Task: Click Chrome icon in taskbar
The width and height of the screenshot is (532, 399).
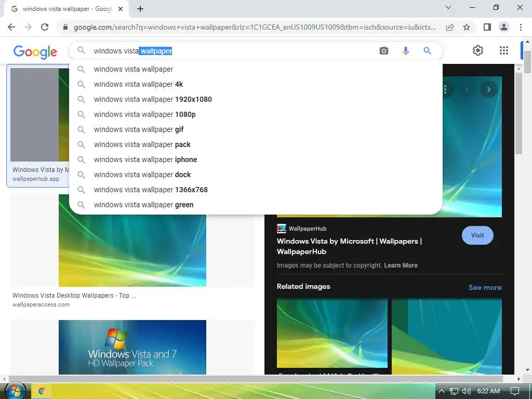Action: point(42,391)
